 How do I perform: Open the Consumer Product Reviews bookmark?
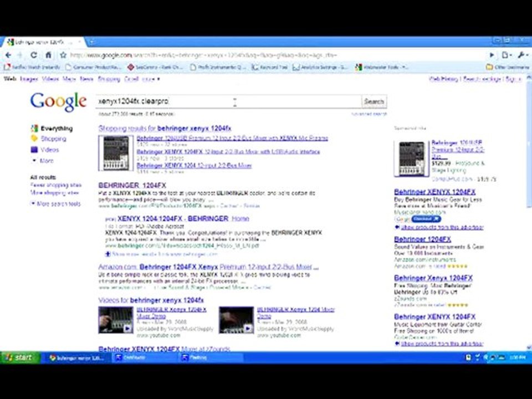tap(93, 67)
